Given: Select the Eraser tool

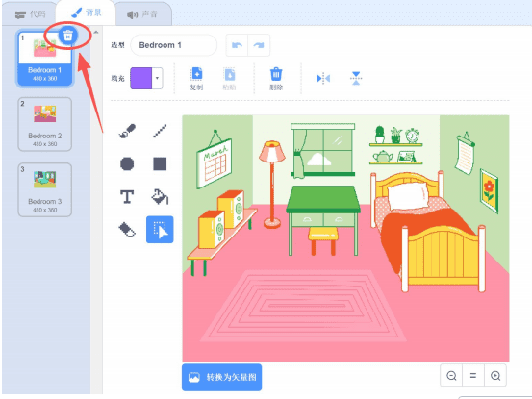Looking at the screenshot, I should point(127,230).
